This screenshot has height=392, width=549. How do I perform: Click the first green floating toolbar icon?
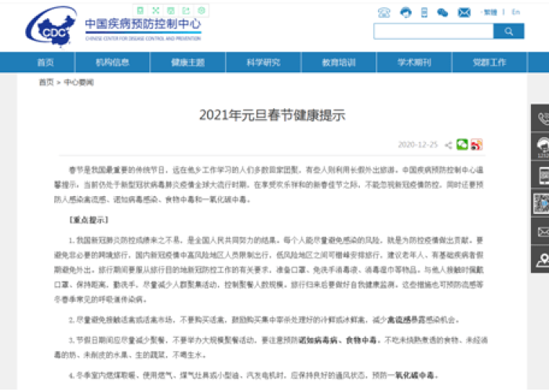(140, 10)
